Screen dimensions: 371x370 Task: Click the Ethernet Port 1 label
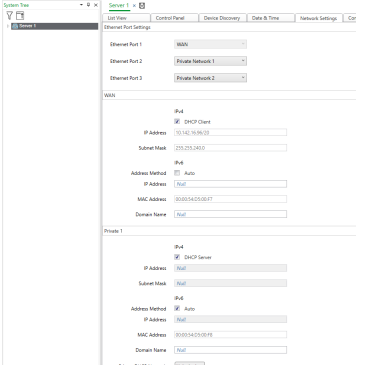pos(126,44)
